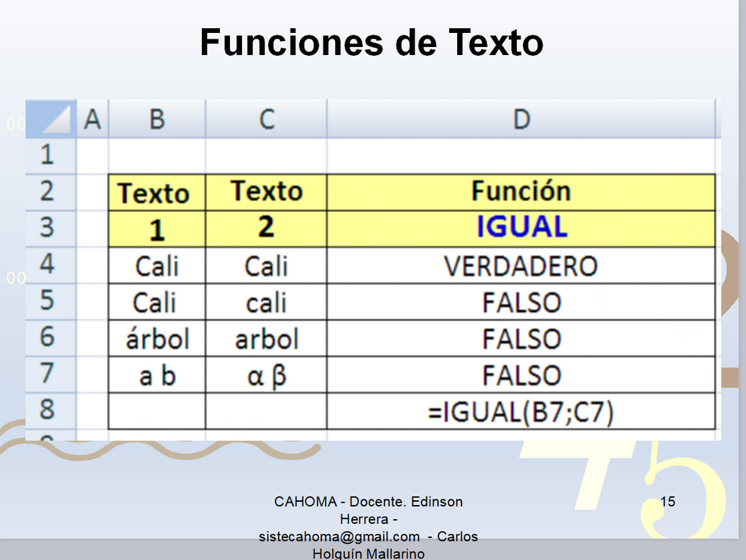Select the VERDADERO result cell

tap(521, 266)
